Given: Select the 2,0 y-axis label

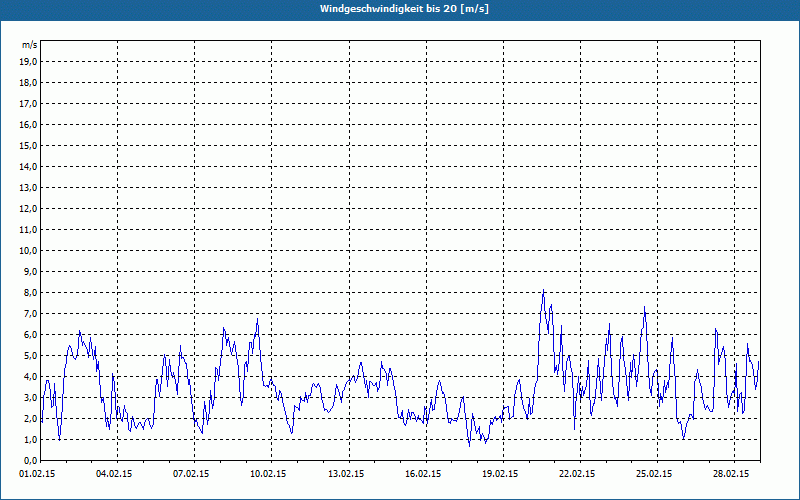Looking at the screenshot, I should click(x=31, y=418).
